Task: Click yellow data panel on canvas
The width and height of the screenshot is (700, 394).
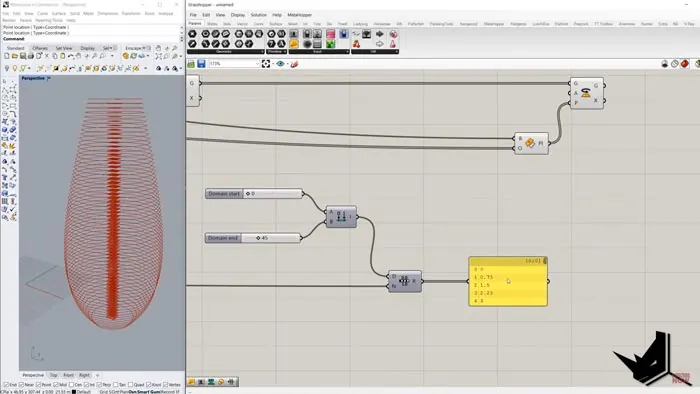Action: [x=508, y=282]
